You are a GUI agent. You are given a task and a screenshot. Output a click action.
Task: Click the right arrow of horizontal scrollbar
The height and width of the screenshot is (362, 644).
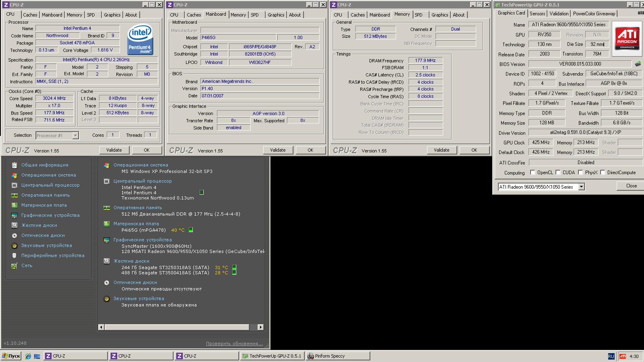[x=260, y=327]
